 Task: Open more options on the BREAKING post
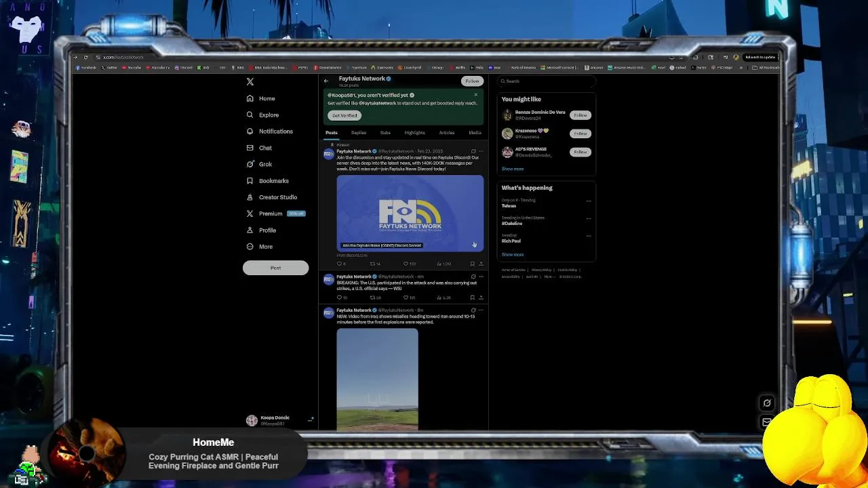tap(481, 277)
